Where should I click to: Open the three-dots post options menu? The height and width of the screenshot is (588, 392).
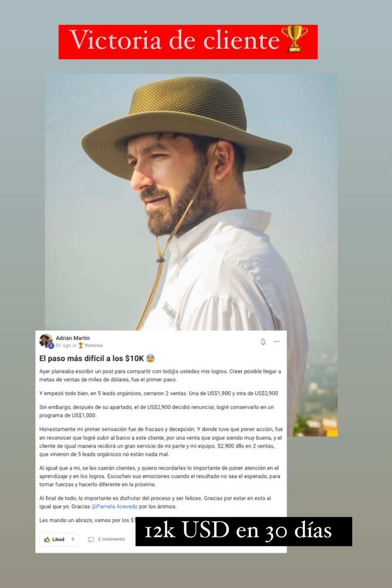(277, 342)
